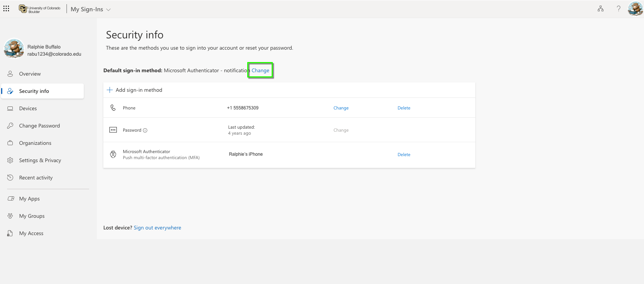
Task: Open help question mark icon
Action: click(x=618, y=9)
